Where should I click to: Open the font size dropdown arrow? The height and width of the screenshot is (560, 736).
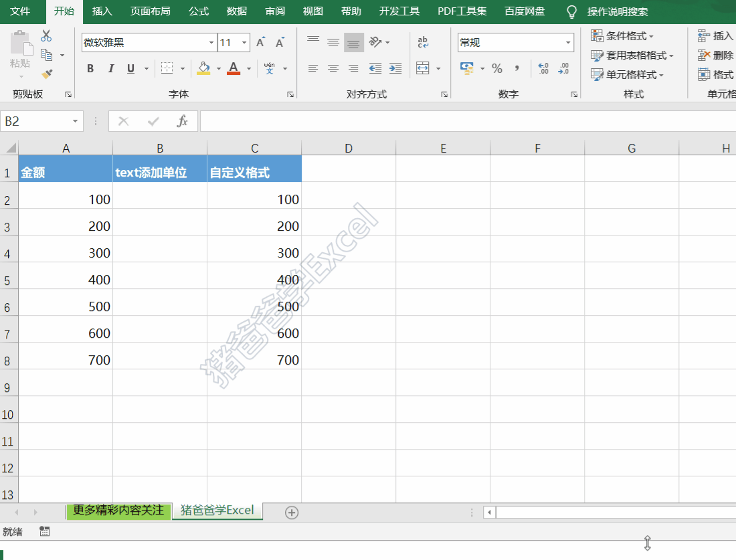click(x=244, y=43)
